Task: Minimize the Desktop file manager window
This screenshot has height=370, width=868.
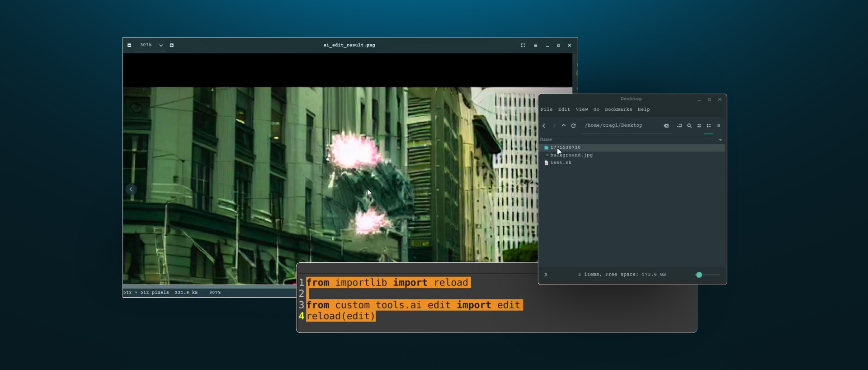Action: click(x=699, y=100)
